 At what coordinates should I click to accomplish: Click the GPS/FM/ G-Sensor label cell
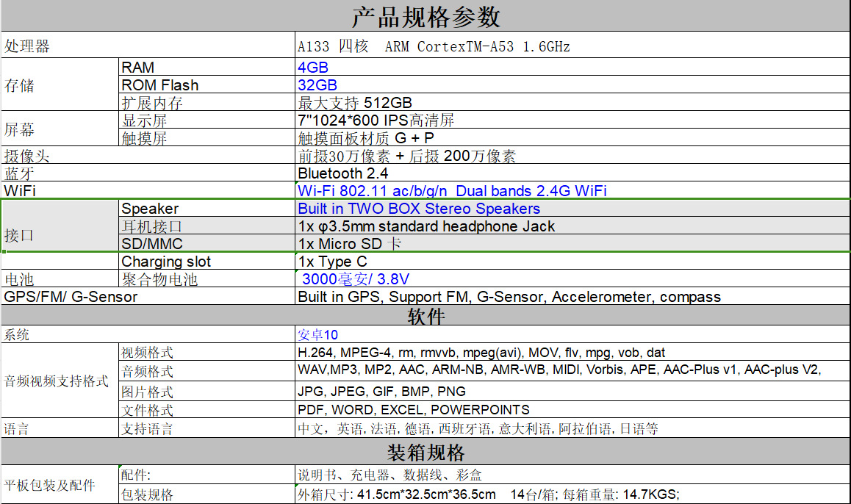(x=148, y=296)
